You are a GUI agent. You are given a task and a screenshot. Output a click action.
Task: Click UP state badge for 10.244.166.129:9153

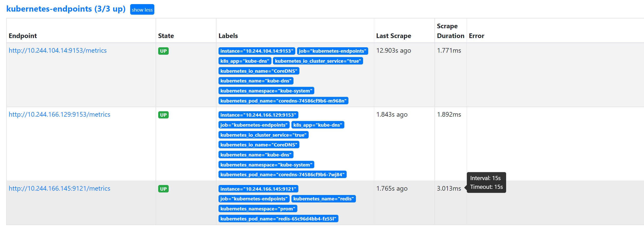[x=163, y=115]
